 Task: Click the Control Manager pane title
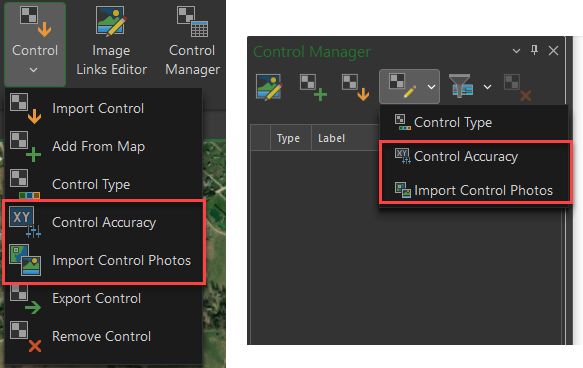(x=312, y=52)
